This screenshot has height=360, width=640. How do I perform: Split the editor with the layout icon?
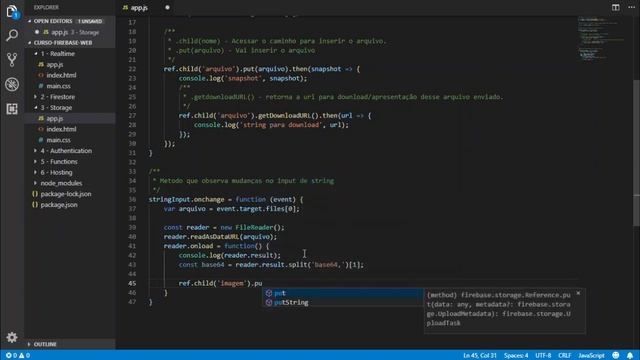[x=616, y=7]
